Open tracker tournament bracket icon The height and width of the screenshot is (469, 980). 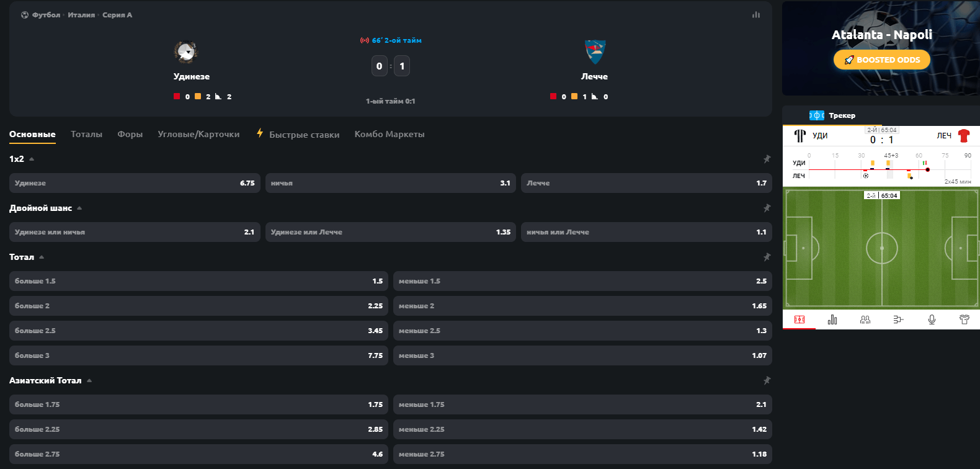coord(898,319)
